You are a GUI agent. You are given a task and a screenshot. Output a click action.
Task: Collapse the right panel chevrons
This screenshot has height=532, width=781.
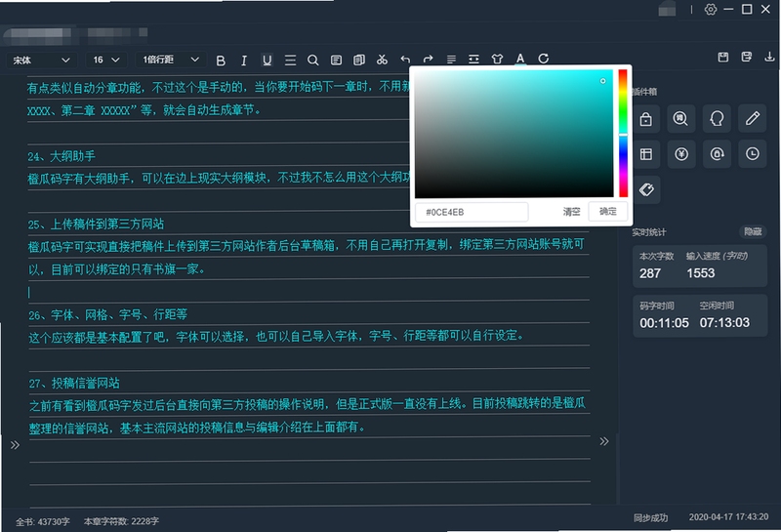pyautogui.click(x=604, y=441)
